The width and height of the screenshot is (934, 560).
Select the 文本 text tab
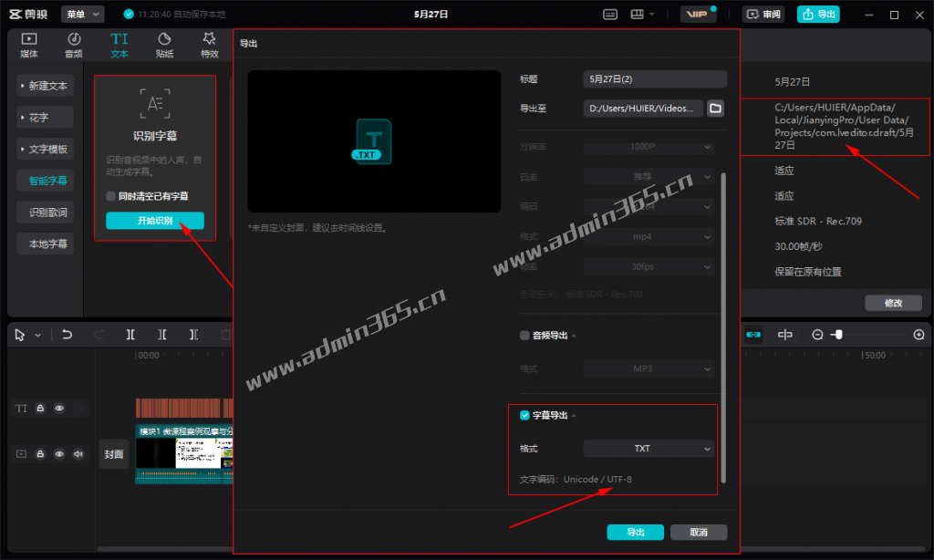[x=119, y=46]
